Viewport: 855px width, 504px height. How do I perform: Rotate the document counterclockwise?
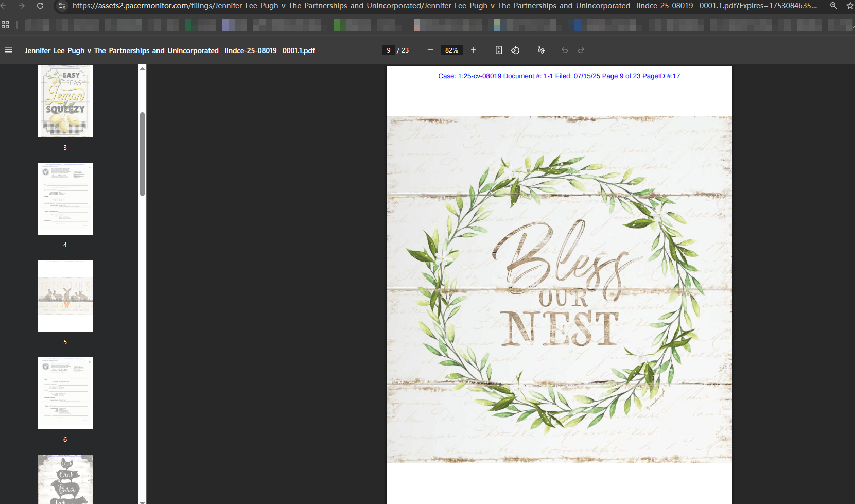[515, 50]
